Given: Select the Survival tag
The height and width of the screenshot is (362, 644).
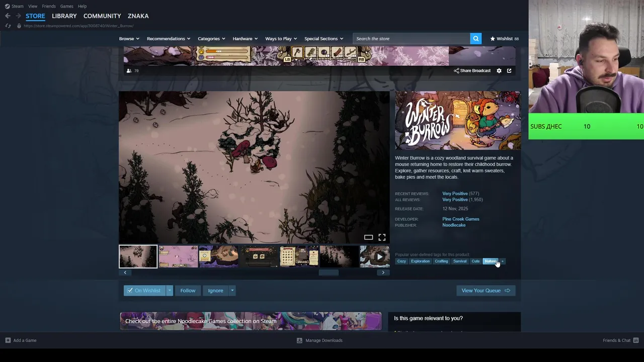Looking at the screenshot, I should click(x=460, y=261).
